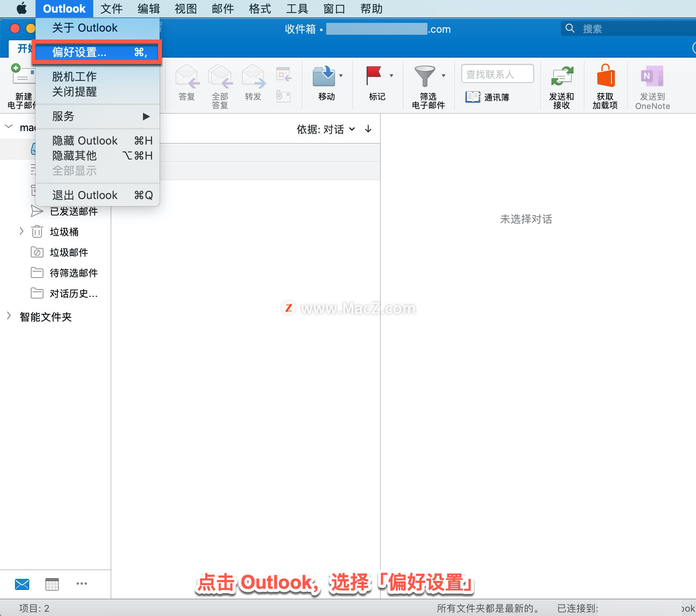Collapse the mail account tree
Screen dimensions: 696x616
[x=9, y=127]
